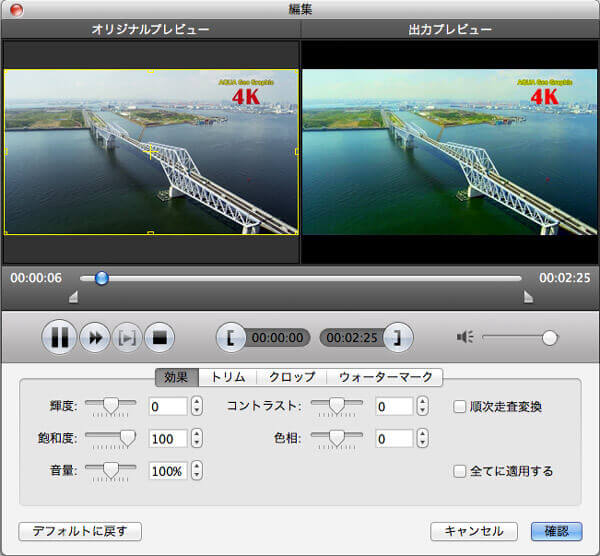Click the play-segment bracket button
This screenshot has width=600, height=556.
click(x=127, y=338)
